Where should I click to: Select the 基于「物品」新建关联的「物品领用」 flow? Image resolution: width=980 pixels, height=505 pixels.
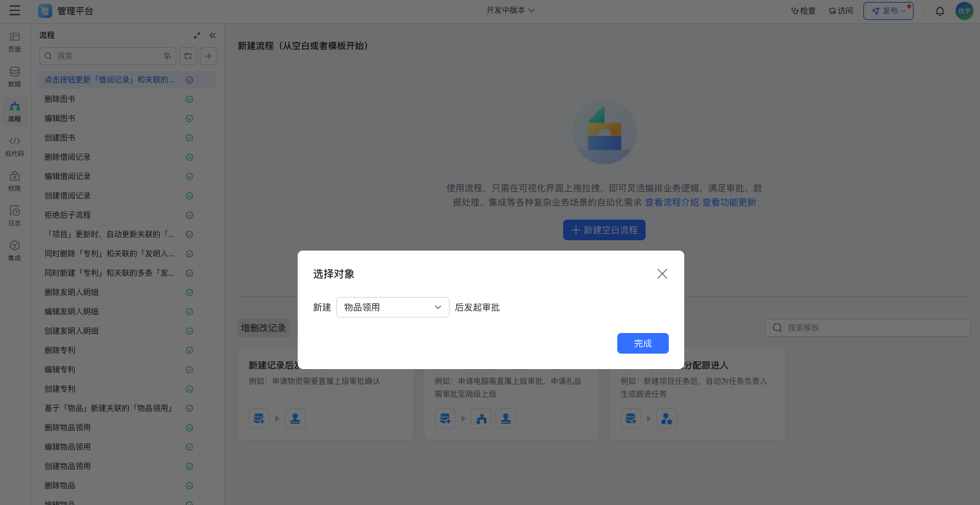(x=128, y=408)
